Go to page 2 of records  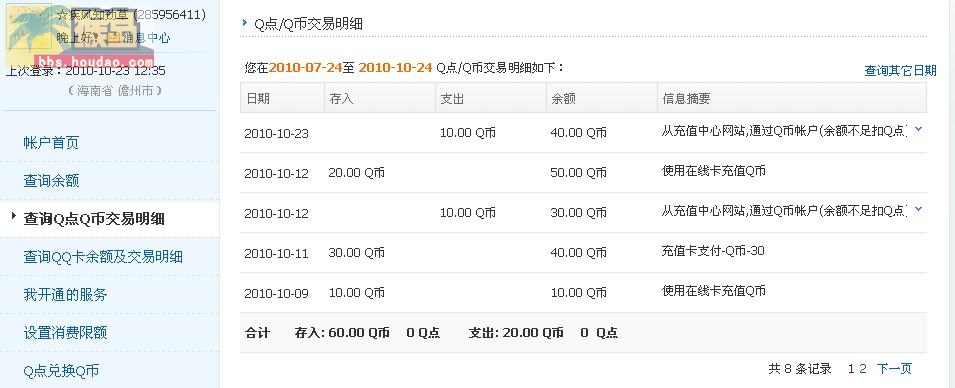[863, 369]
